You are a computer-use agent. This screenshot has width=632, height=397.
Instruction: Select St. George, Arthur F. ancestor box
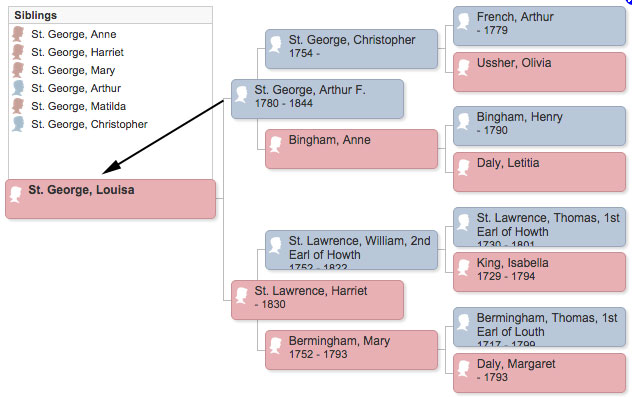(317, 99)
